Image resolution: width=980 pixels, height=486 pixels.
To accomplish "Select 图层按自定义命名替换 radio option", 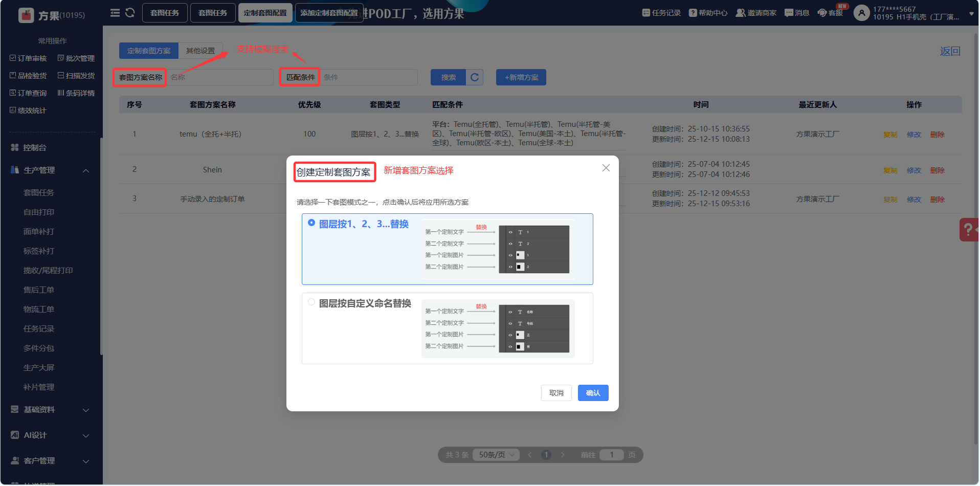I will click(x=311, y=302).
